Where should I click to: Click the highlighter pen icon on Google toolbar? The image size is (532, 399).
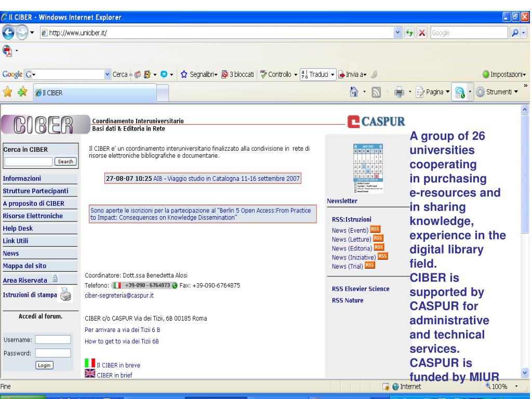click(374, 74)
